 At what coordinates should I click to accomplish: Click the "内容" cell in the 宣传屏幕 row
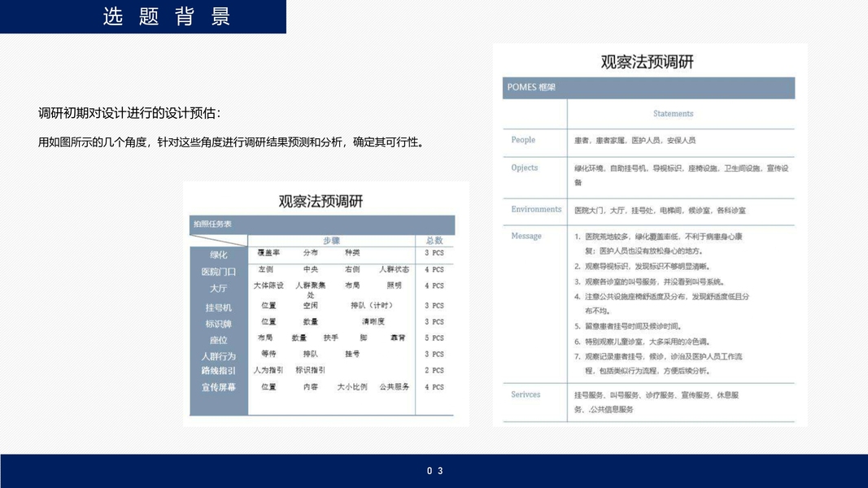pyautogui.click(x=311, y=387)
